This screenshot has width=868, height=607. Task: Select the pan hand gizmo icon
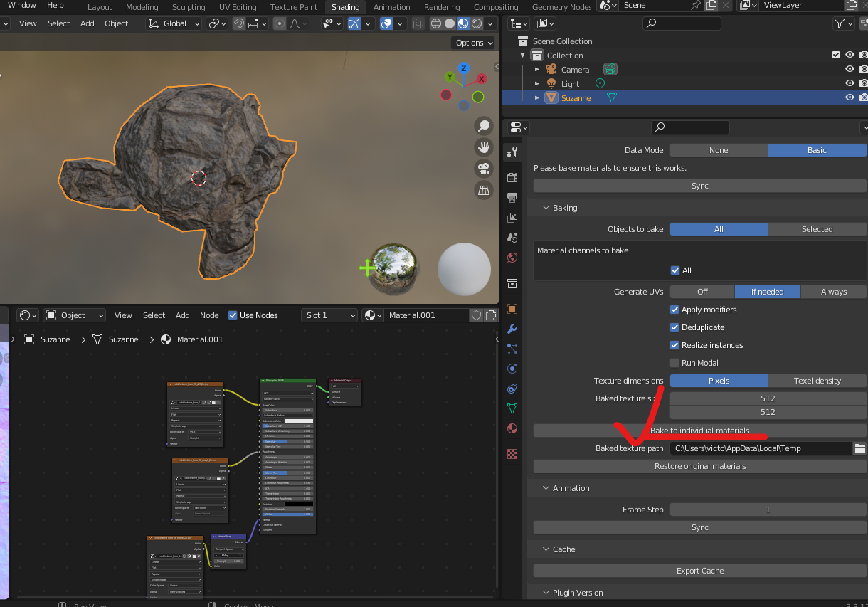click(484, 147)
